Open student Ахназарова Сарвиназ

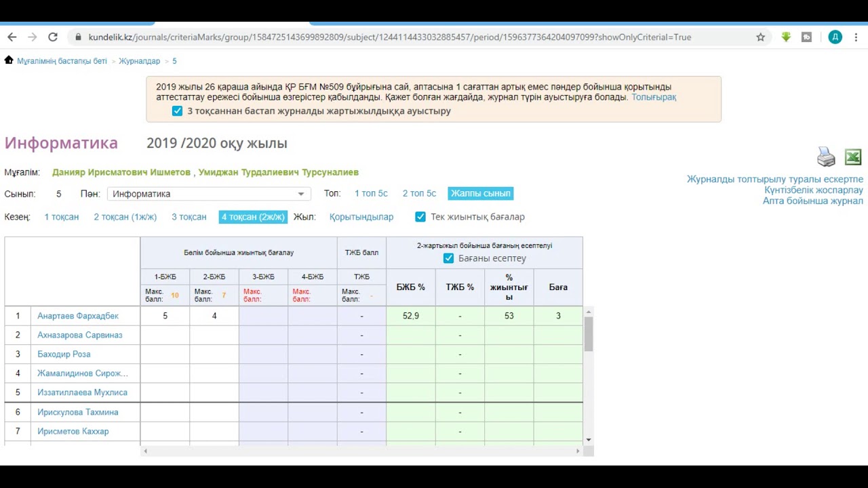tap(80, 335)
